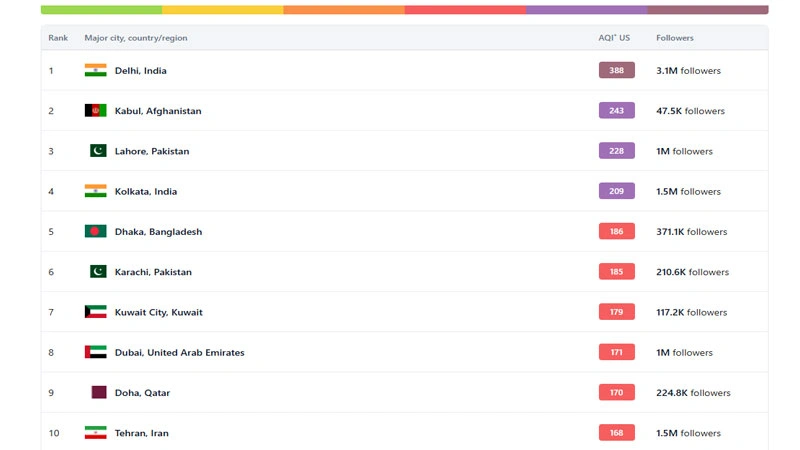Screen dimensions: 800x450
Task: Click the 186 AQI badge for Dhaka
Action: (616, 232)
